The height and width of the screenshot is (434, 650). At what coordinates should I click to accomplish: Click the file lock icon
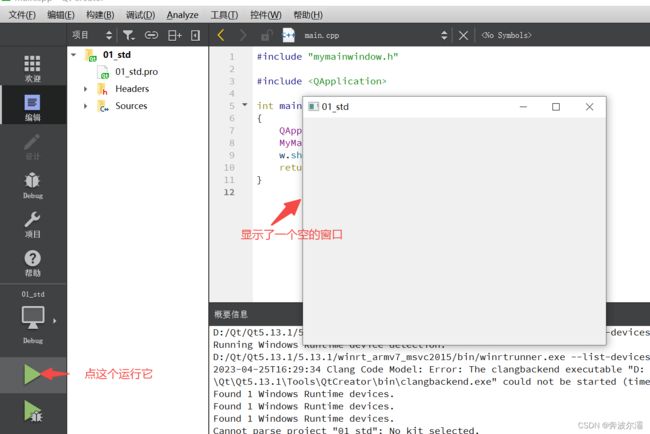pos(266,35)
